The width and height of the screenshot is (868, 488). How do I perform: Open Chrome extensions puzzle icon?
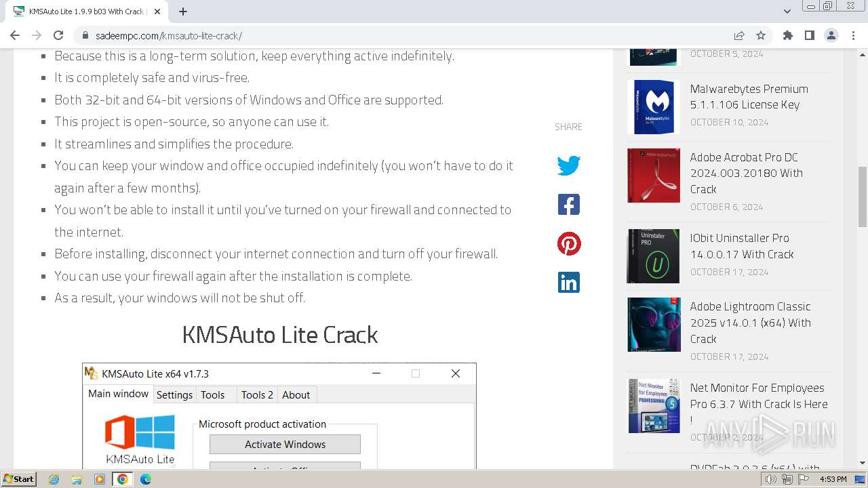[x=787, y=35]
